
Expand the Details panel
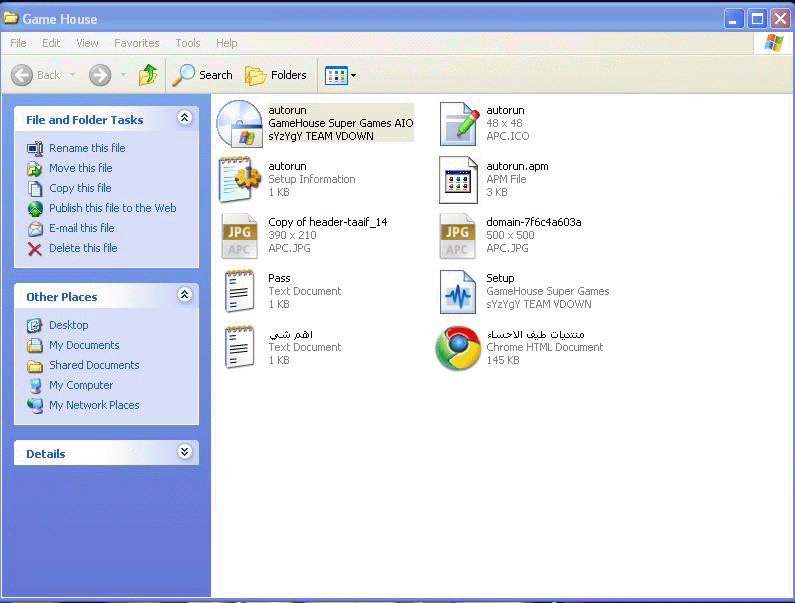(x=184, y=453)
